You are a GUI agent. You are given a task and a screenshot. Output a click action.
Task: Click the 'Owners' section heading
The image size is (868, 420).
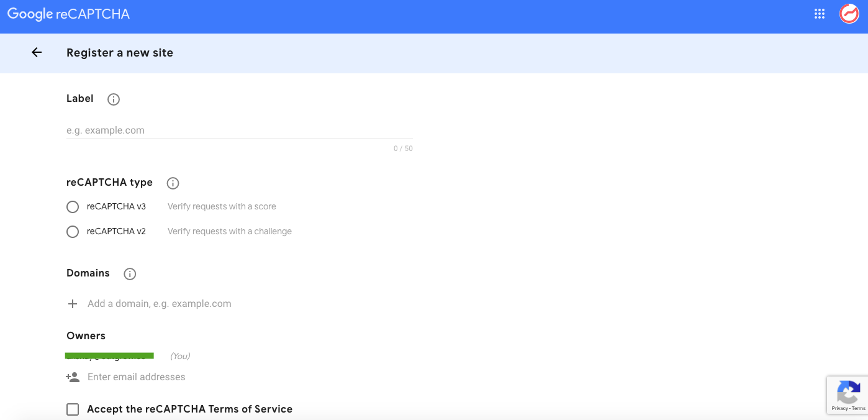(x=86, y=336)
